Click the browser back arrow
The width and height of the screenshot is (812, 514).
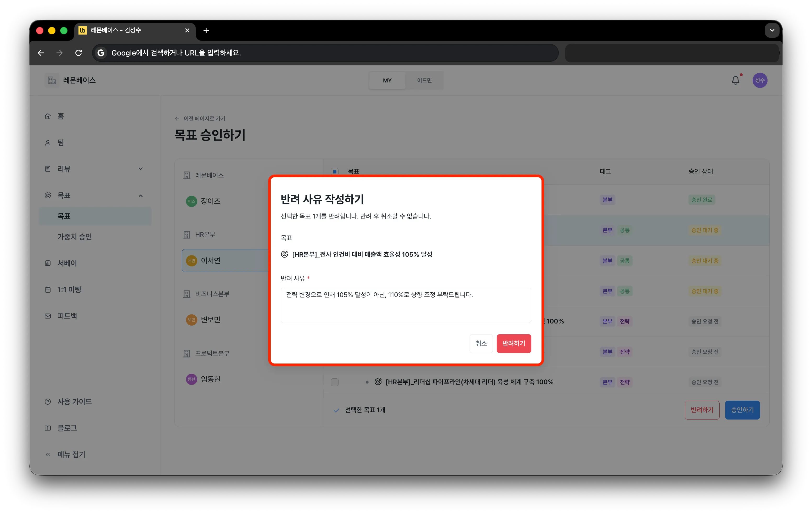point(41,53)
